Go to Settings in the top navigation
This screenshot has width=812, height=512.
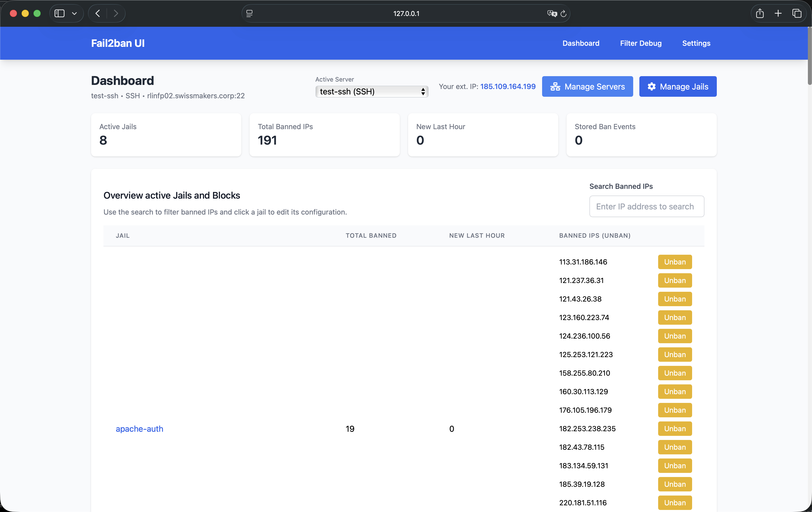pos(696,43)
